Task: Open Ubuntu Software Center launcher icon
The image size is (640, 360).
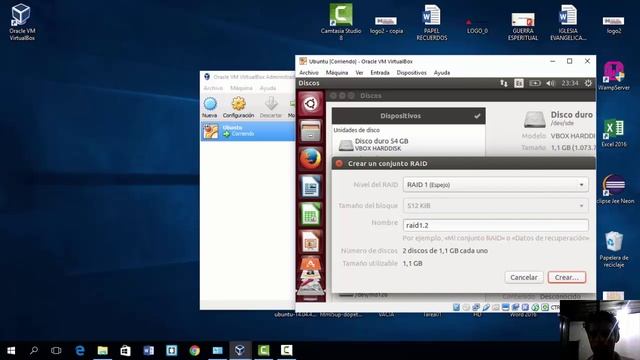Action: tap(310, 264)
